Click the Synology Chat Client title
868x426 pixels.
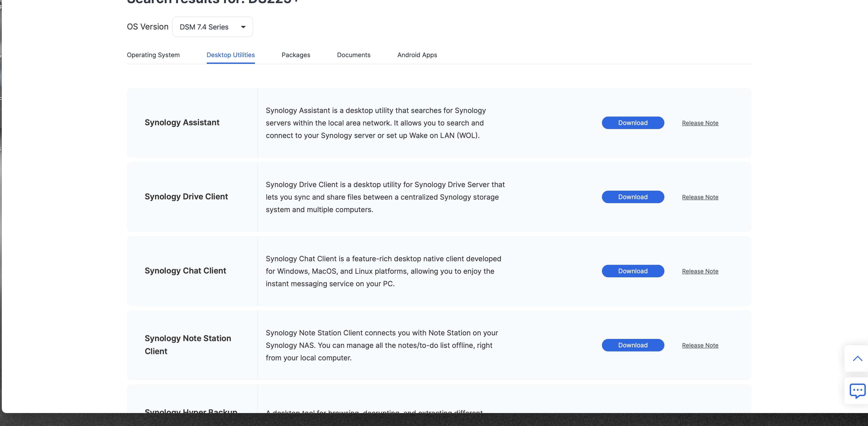(x=185, y=271)
